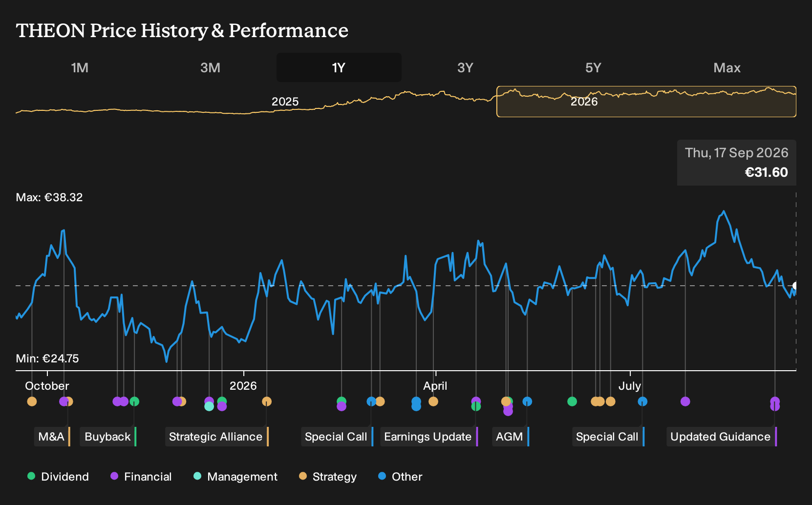This screenshot has height=505, width=812.
Task: Open the Special Call label near July
Action: coord(608,437)
